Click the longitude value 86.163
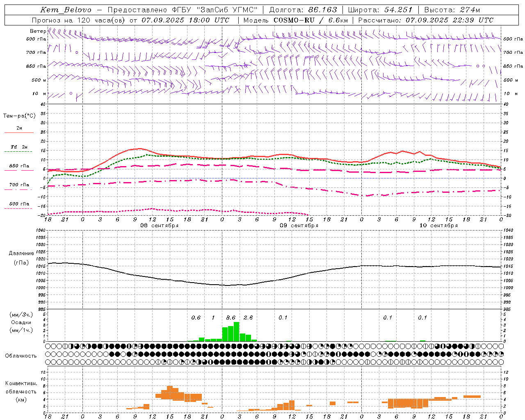This screenshot has width=525, height=420. point(322,10)
